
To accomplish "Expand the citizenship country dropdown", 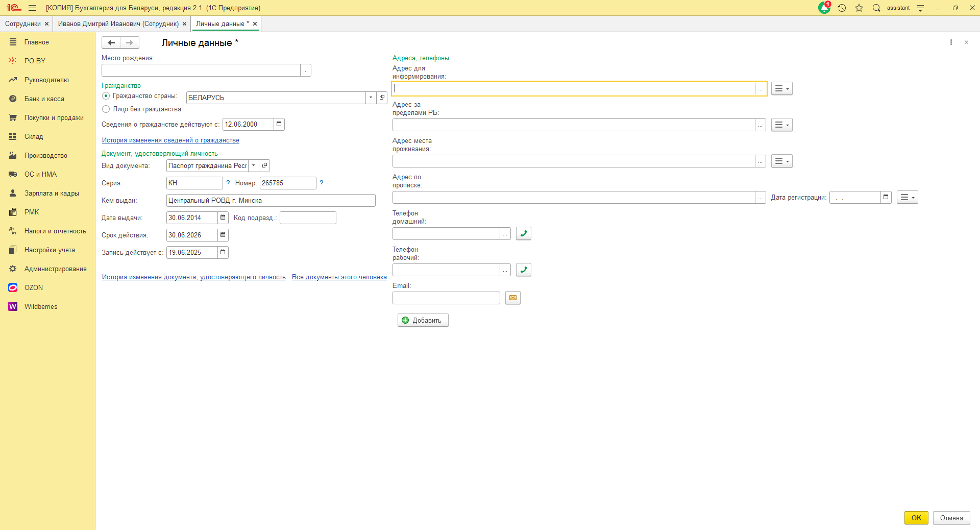I will tap(371, 98).
